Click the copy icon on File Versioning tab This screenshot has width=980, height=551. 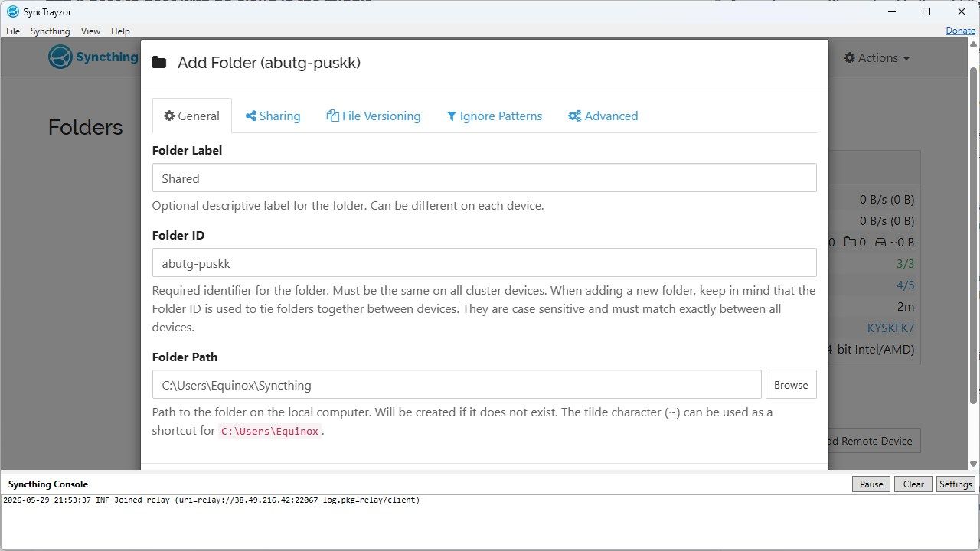[332, 116]
